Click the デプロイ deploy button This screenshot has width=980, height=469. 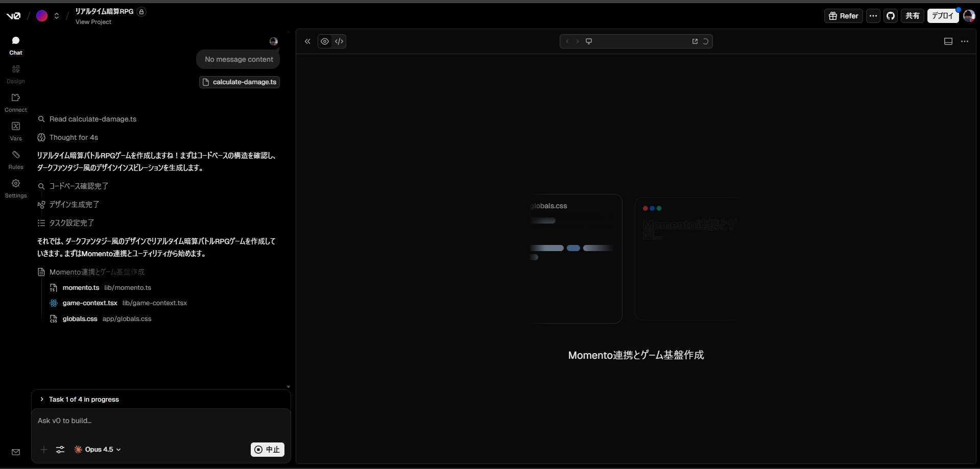click(x=943, y=16)
